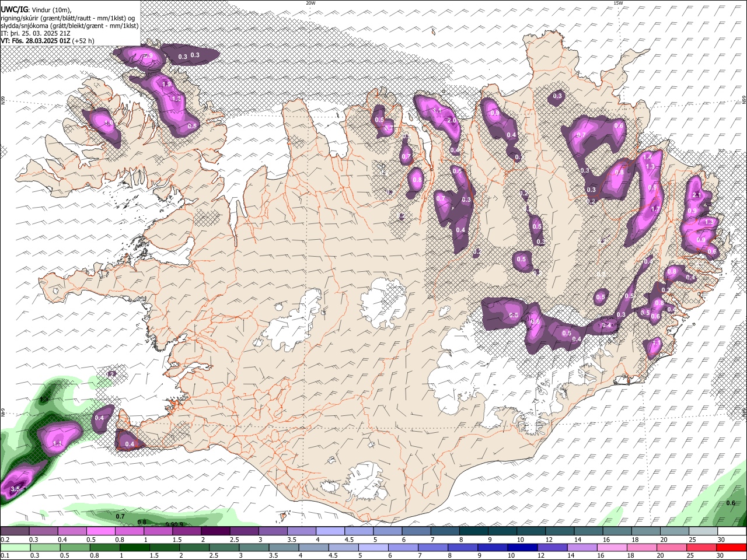Screen dimensions: 747x560
Task: Select the '3.5' value on the map's southwest corner
Action: pos(15,489)
